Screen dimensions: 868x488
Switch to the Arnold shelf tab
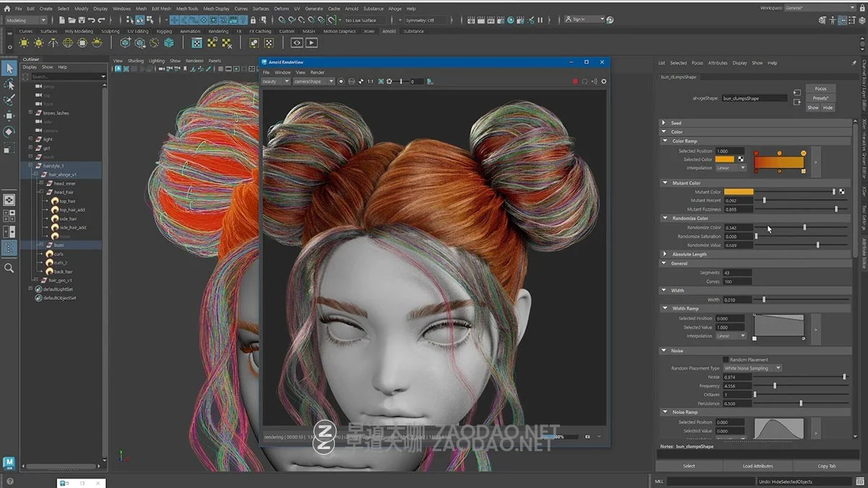pos(388,31)
